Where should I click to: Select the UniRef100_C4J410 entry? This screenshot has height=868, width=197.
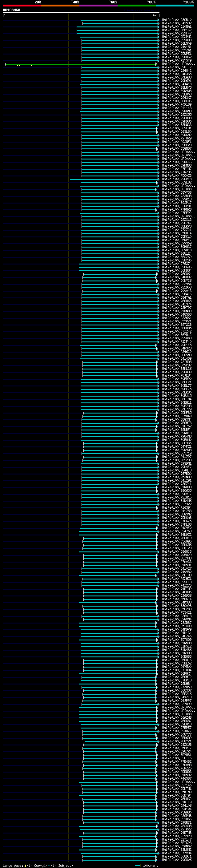[x=176, y=84]
